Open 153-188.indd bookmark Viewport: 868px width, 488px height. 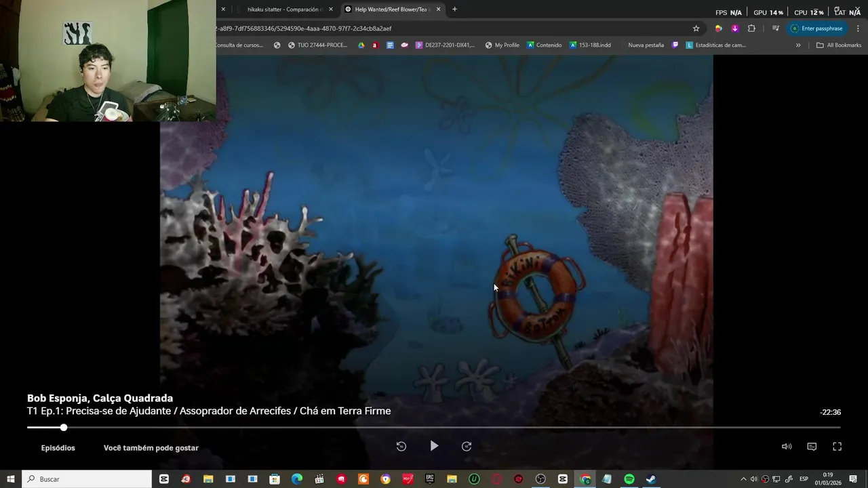point(590,45)
